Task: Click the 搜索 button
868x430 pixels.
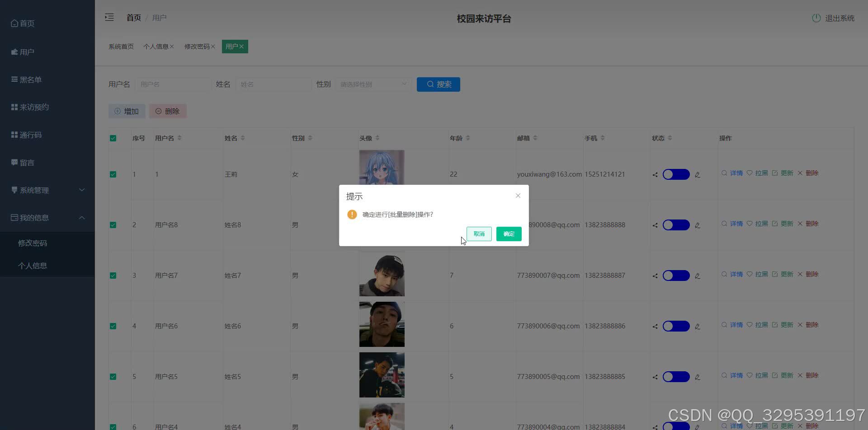Action: click(438, 84)
